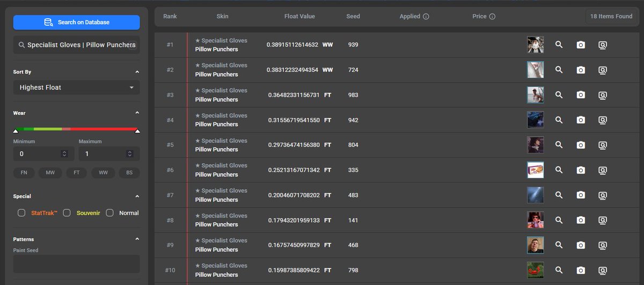The height and width of the screenshot is (285, 644).
Task: Click the 18 Items Found label
Action: point(611,17)
